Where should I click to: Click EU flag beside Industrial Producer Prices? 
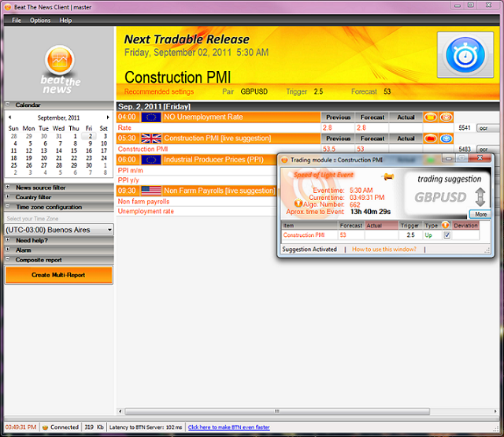(x=151, y=160)
